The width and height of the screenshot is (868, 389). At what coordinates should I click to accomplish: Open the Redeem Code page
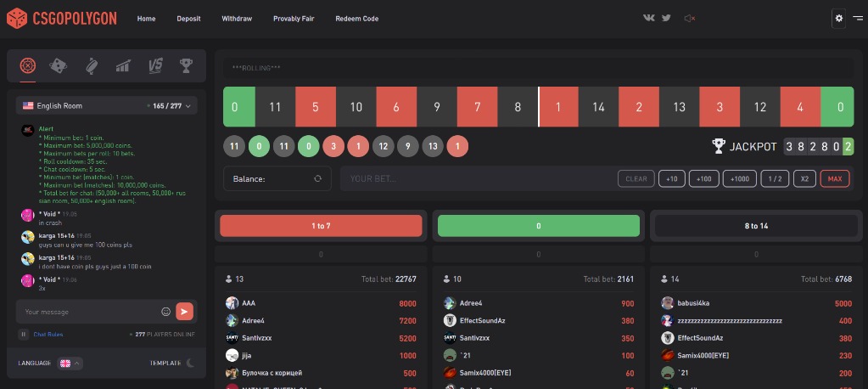357,19
